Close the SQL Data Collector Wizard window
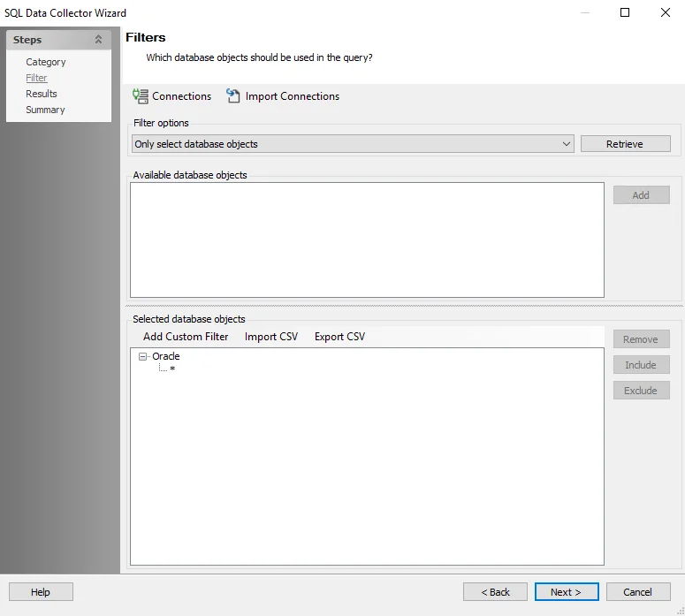Image resolution: width=685 pixels, height=616 pixels. [x=666, y=12]
